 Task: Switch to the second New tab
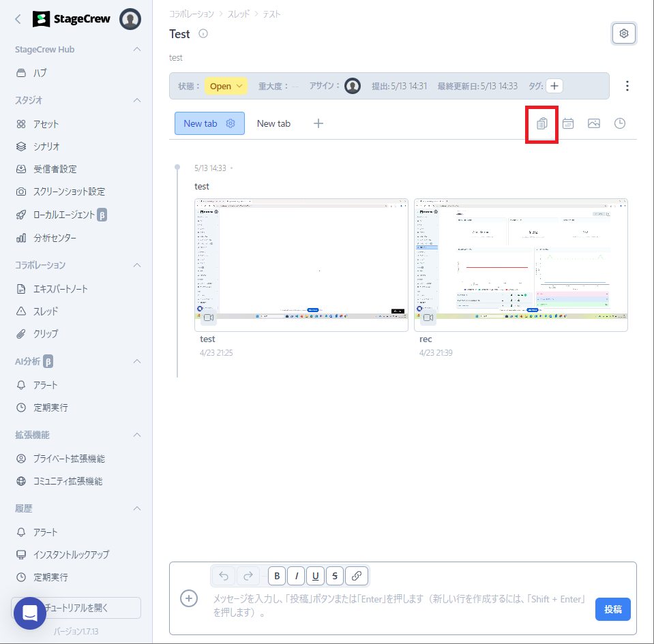[x=273, y=123]
